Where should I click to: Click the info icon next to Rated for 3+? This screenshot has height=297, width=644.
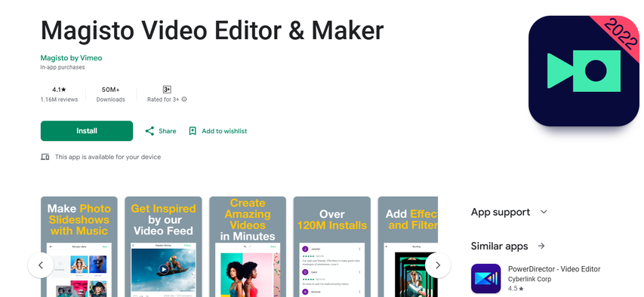coord(184,100)
